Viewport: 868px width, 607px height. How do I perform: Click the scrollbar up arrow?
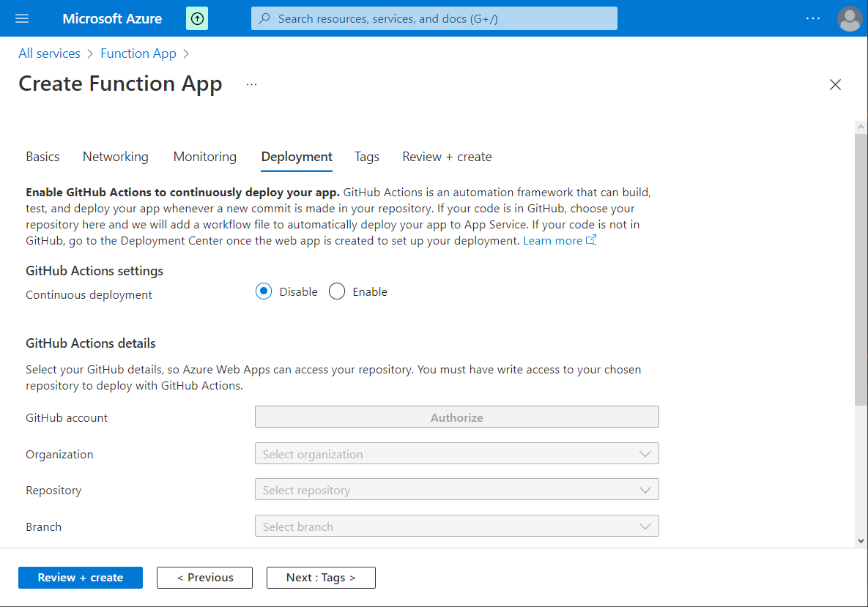point(861,127)
